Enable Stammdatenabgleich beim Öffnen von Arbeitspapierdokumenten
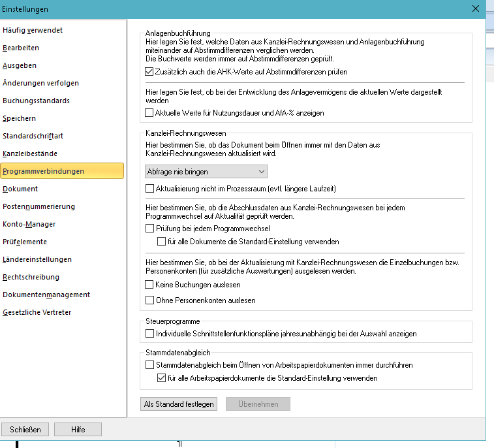Screen dimensions: 494x448 point(149,365)
